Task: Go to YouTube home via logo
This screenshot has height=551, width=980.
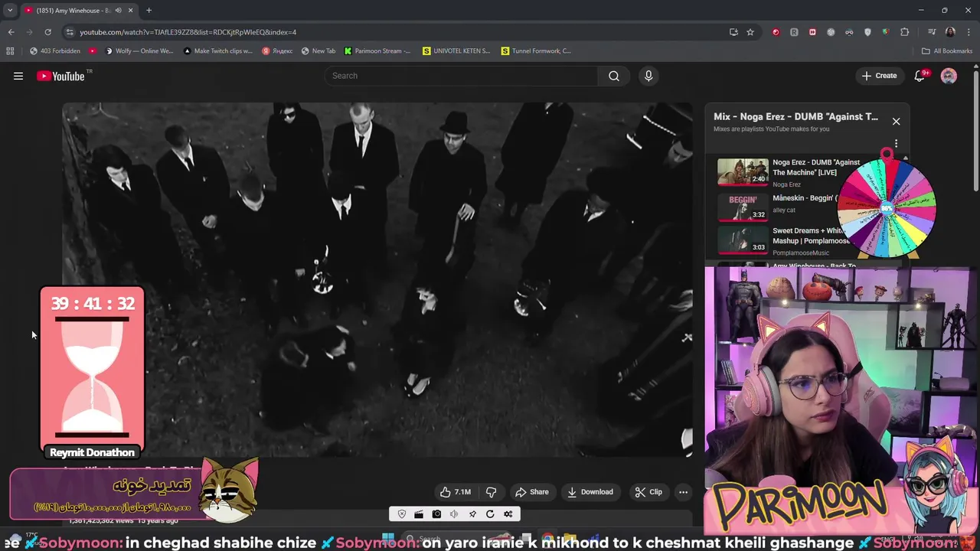Action: pyautogui.click(x=60, y=76)
